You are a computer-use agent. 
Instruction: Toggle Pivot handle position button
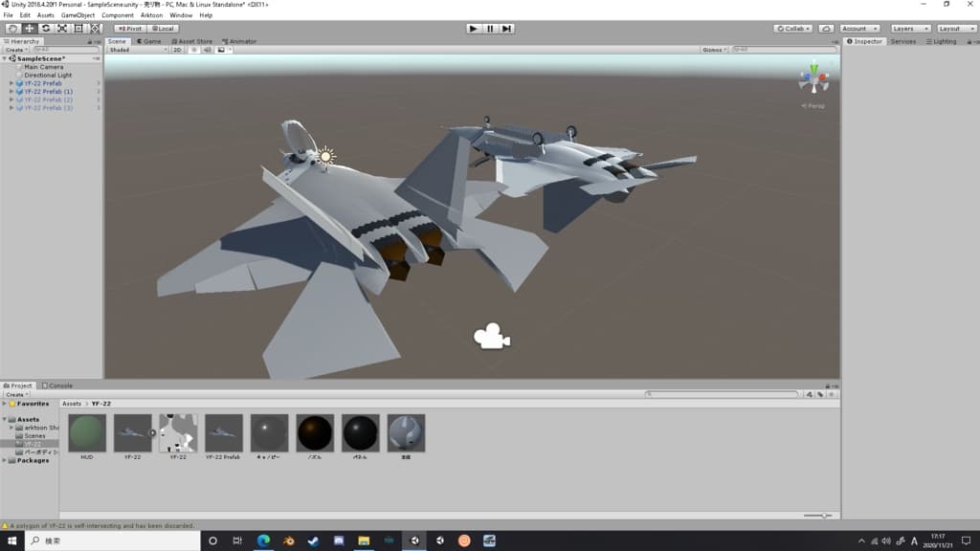129,29
